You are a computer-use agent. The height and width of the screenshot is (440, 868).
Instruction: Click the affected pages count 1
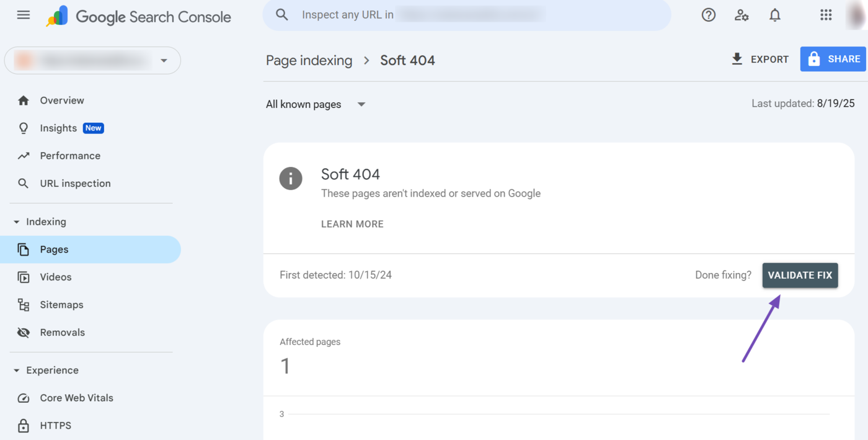coord(285,366)
